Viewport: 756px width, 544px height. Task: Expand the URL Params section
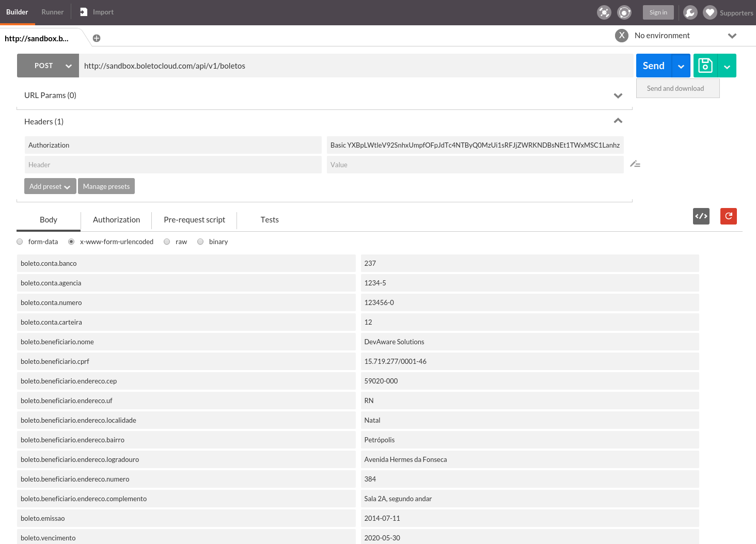click(618, 95)
